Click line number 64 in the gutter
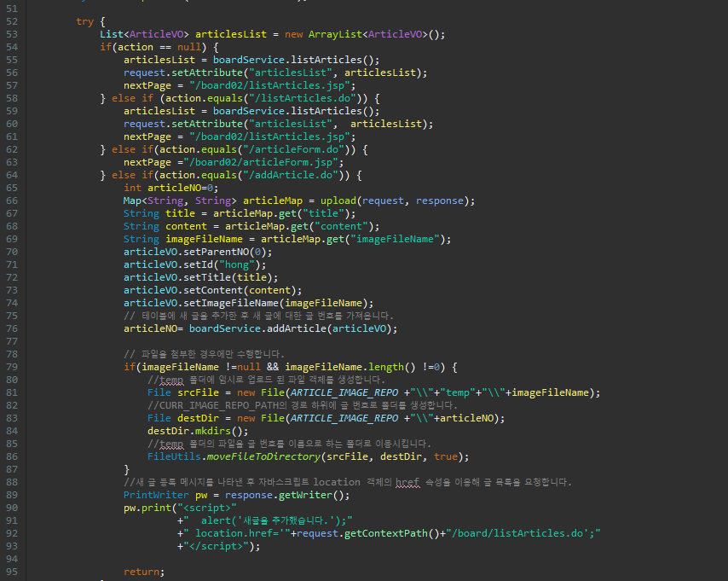This screenshot has height=581, width=728. click(x=12, y=175)
